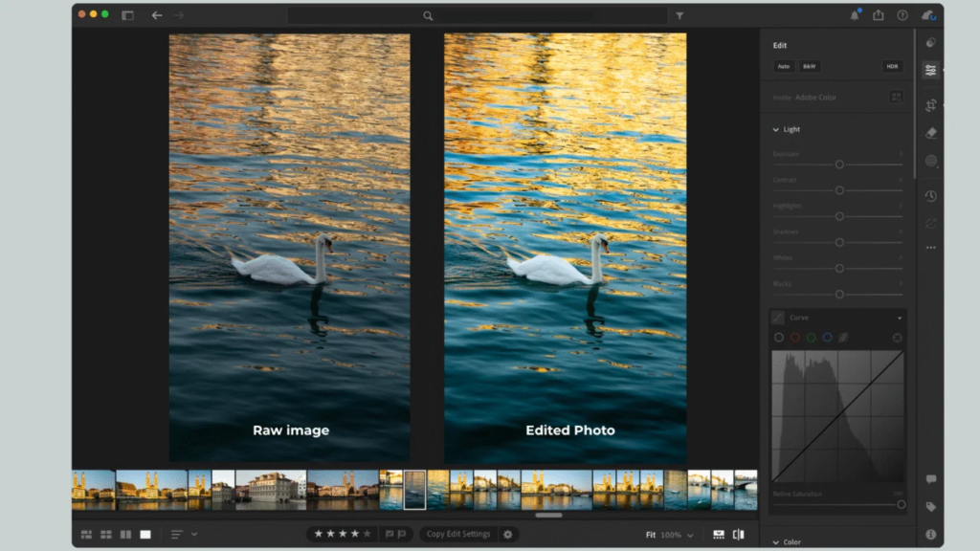Screen dimensions: 980x551
Task: Open the Masking tool
Action: (x=930, y=161)
